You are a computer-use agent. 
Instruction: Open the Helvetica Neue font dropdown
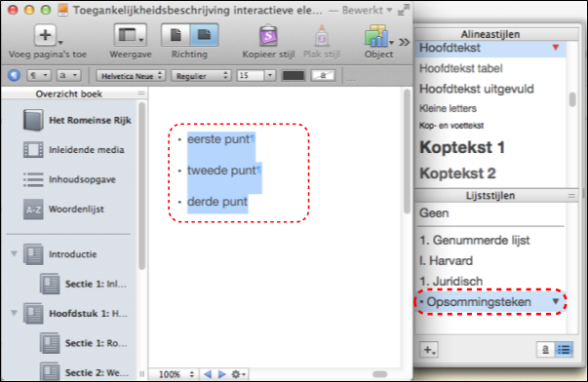131,76
